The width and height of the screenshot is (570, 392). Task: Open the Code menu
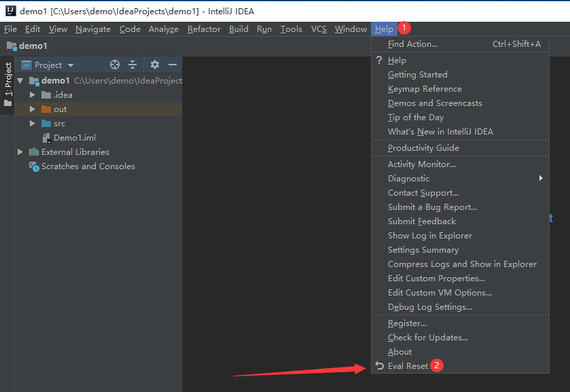point(130,29)
